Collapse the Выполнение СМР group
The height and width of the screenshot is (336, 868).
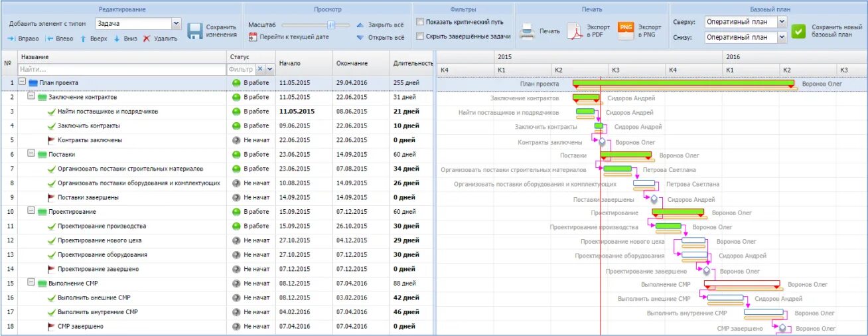[31, 283]
